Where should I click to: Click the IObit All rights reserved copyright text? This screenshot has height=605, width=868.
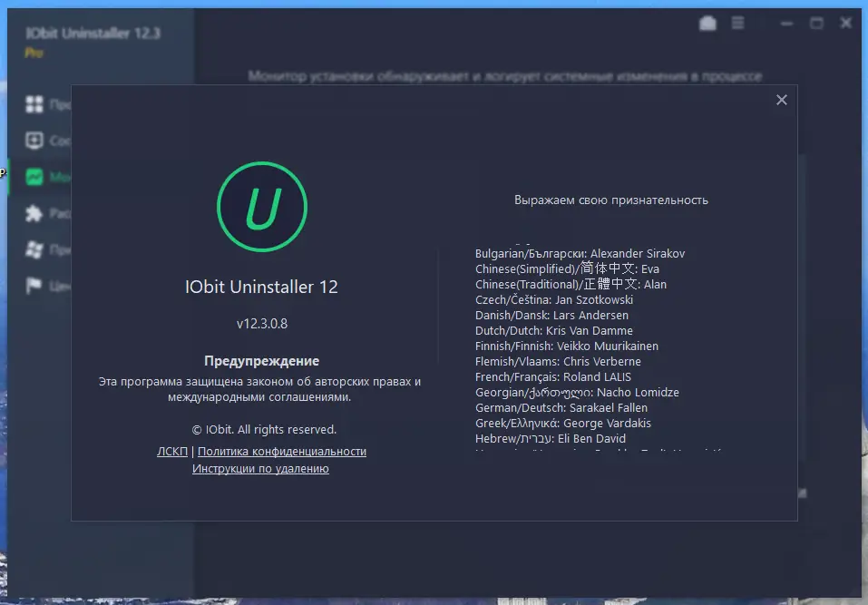click(x=264, y=430)
